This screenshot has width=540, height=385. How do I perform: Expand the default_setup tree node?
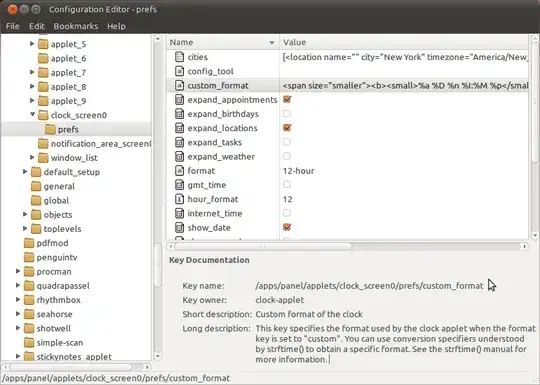click(25, 171)
